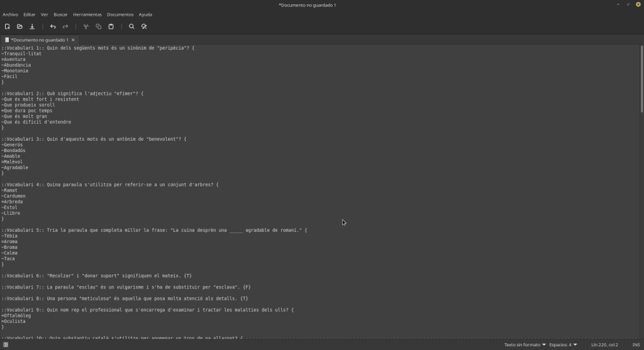Save the document using toolbar icon
Screen dimensions: 644x350
pyautogui.click(x=32, y=26)
